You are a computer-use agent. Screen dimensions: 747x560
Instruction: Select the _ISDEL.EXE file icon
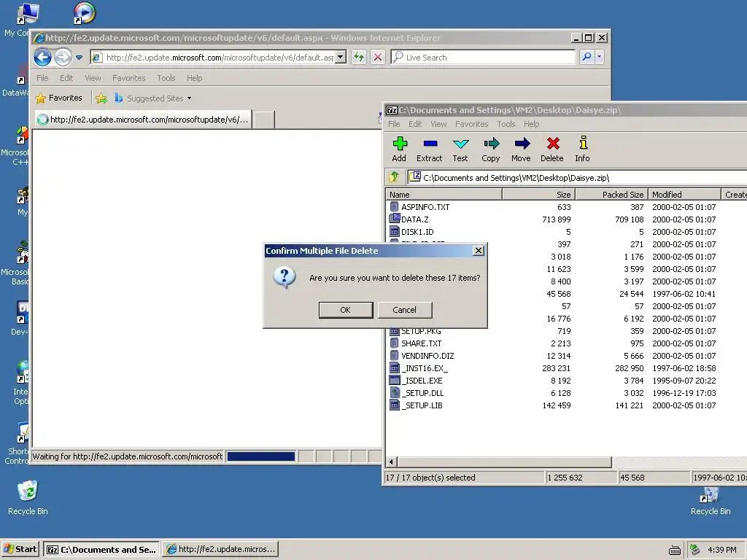(x=394, y=380)
